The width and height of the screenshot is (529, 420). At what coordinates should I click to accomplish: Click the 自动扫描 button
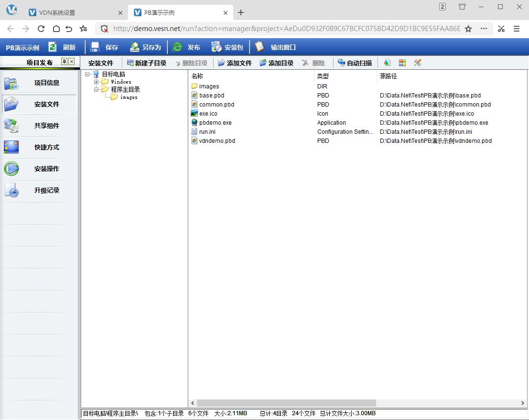pyautogui.click(x=355, y=63)
